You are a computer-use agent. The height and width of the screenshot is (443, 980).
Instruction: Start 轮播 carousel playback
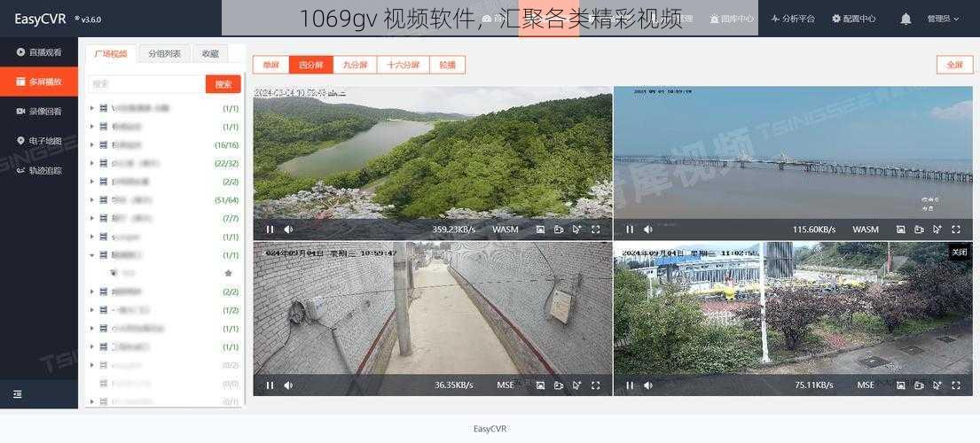[448, 65]
